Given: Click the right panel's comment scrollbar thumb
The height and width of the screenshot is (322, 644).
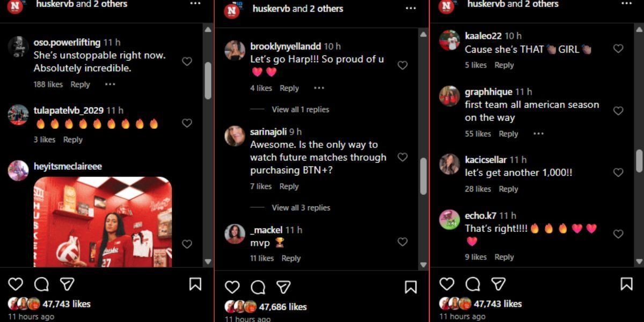Looking at the screenshot, I should pos(639,161).
